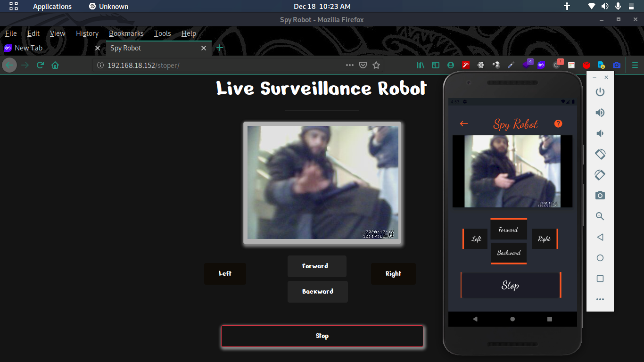This screenshot has height=362, width=644.
Task: Click Stop button on web page
Action: coord(322,336)
